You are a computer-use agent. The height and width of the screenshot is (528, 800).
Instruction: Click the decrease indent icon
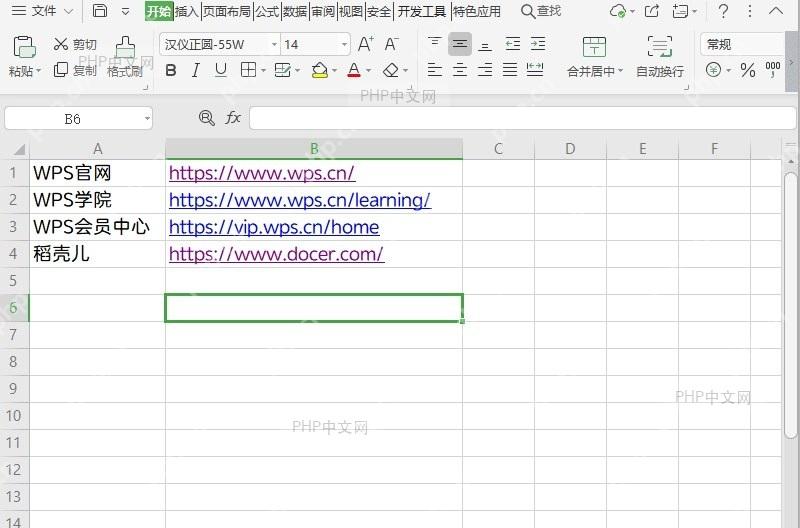pyautogui.click(x=512, y=44)
